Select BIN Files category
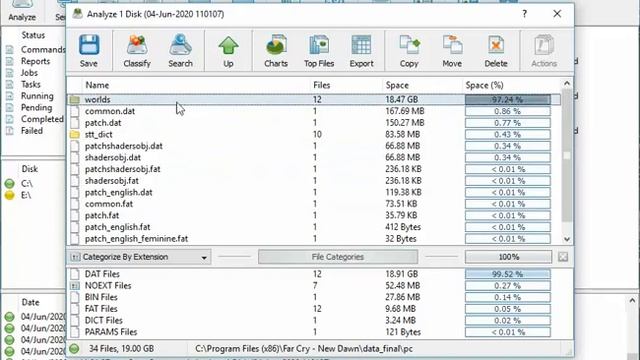 pos(313,297)
